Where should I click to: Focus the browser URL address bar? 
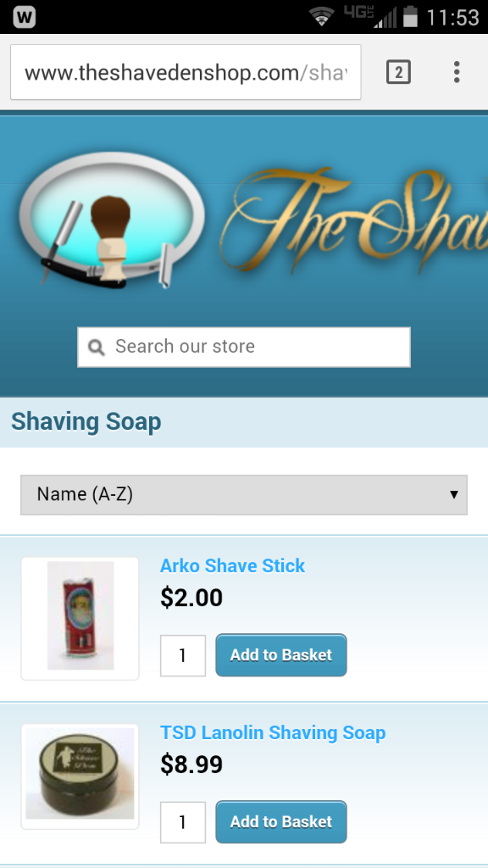(186, 73)
